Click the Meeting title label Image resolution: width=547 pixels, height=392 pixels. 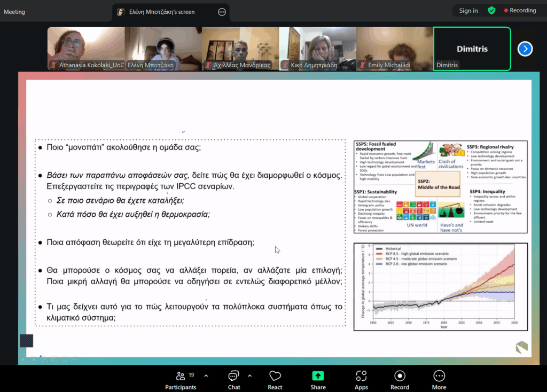[14, 12]
